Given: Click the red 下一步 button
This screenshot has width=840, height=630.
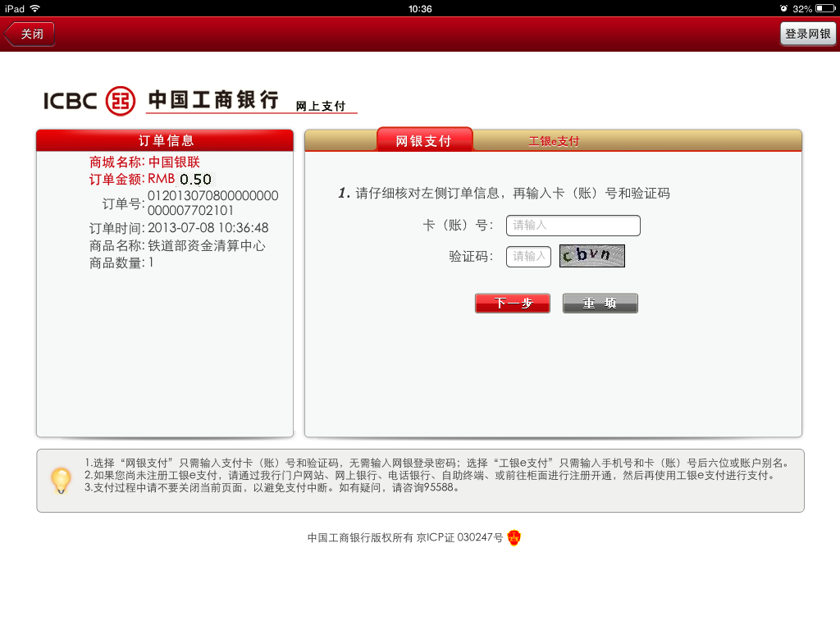Looking at the screenshot, I should 512,304.
